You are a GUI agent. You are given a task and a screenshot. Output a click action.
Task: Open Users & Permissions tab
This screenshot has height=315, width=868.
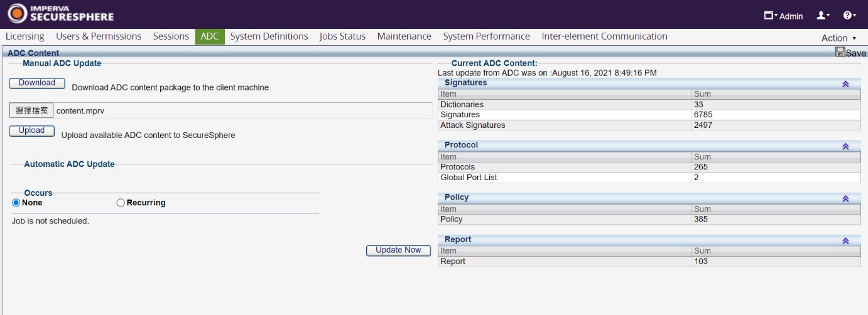(99, 36)
